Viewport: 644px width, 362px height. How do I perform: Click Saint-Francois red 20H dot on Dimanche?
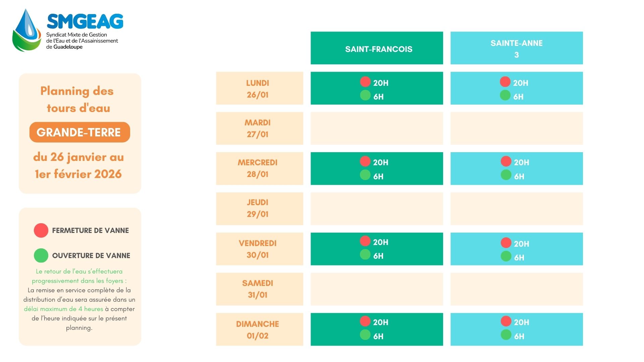click(x=365, y=321)
